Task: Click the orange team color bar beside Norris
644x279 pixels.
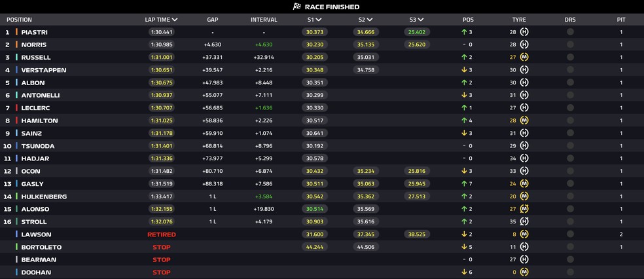Action: click(x=16, y=45)
